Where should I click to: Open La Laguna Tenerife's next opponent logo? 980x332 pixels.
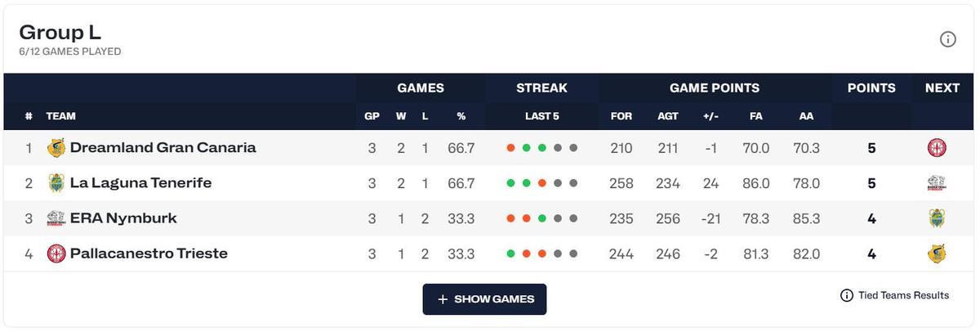(937, 183)
